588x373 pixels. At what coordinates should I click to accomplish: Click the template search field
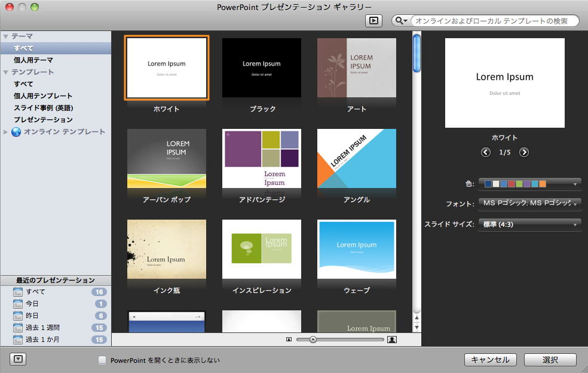[494, 21]
